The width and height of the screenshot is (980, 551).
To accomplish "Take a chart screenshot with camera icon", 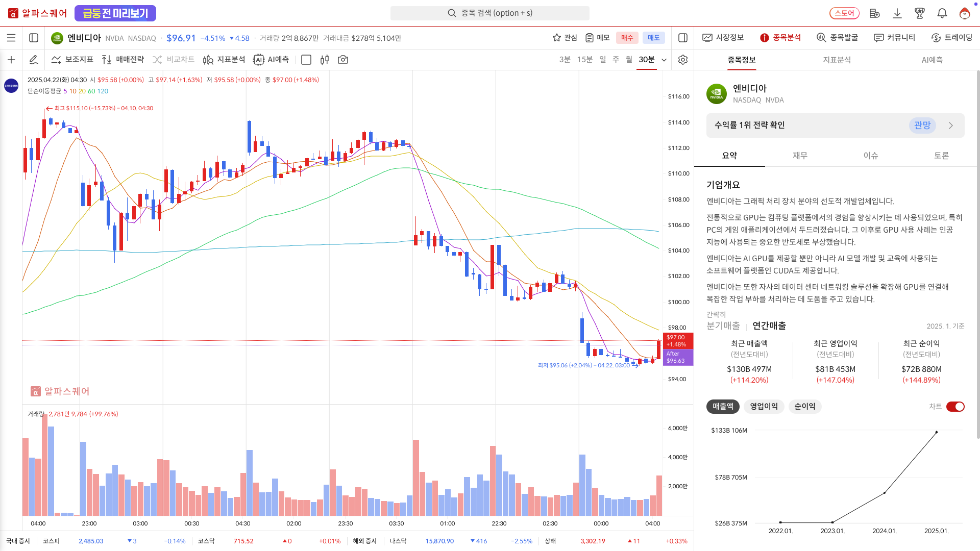I will pyautogui.click(x=343, y=60).
